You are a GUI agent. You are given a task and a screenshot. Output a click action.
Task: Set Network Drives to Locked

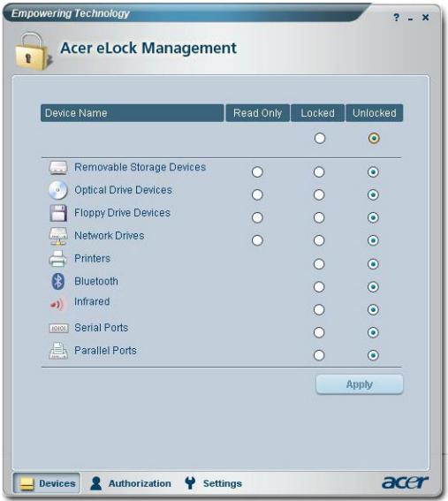point(319,240)
